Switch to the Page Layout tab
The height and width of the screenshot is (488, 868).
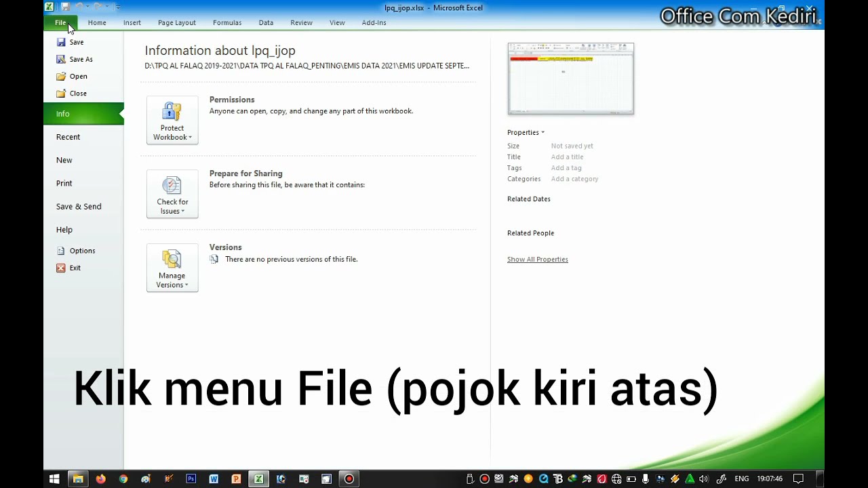point(177,22)
